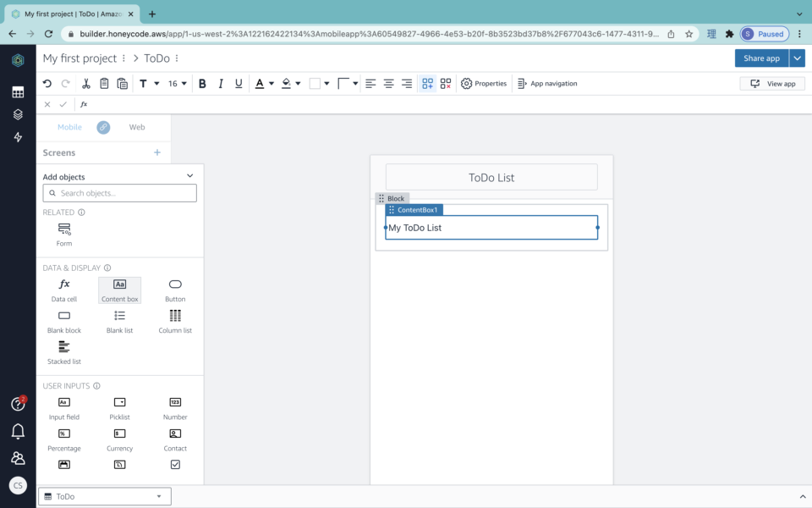
Task: Toggle bold formatting in toolbar
Action: pyautogui.click(x=202, y=83)
